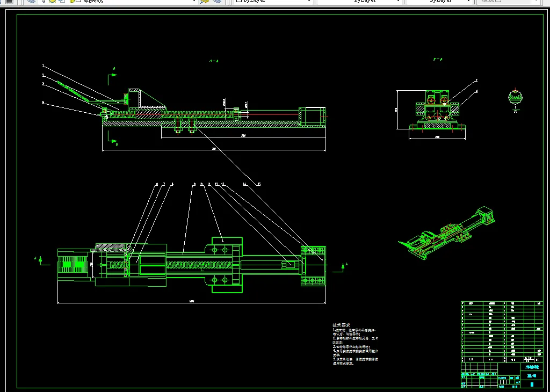Click balloon number 6 in the drawing
Screen dimensions: 550x392
157,184
